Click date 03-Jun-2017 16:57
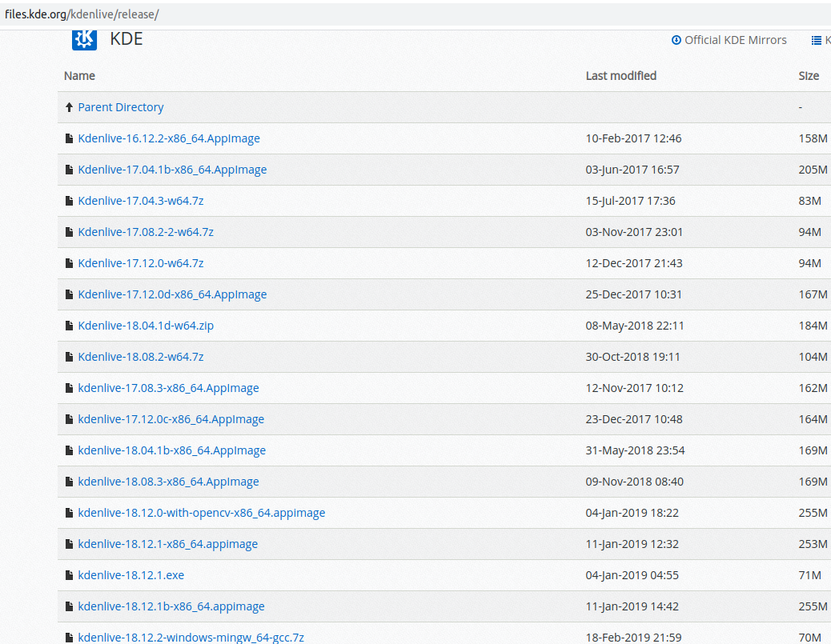831x644 pixels. (632, 170)
